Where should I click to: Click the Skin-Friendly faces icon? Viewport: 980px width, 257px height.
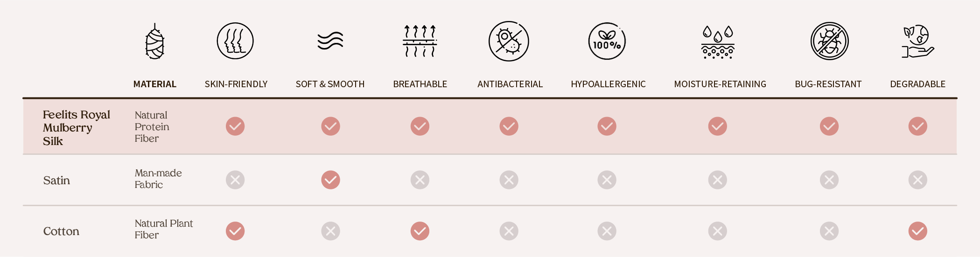[235, 41]
